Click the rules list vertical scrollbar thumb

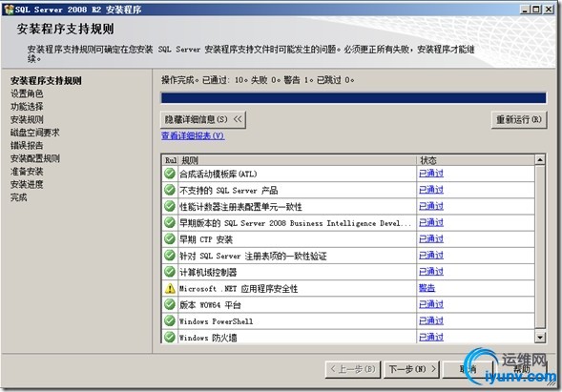(x=540, y=246)
